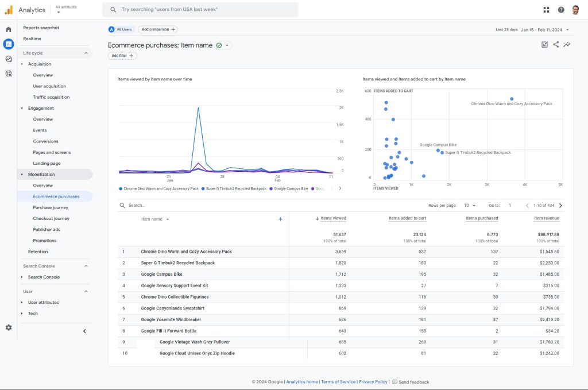The height and width of the screenshot is (390, 588).
Task: Open the Advertising icon in left rail
Action: (8, 74)
